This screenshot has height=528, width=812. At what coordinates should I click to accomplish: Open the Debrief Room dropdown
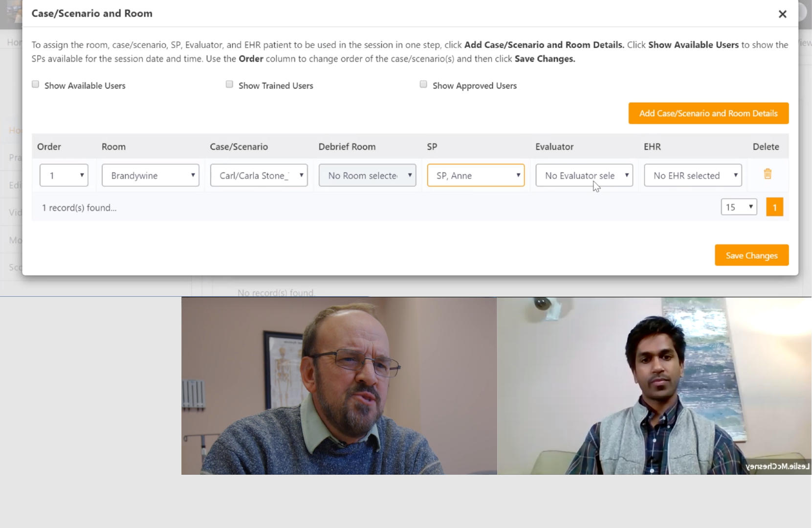(367, 176)
